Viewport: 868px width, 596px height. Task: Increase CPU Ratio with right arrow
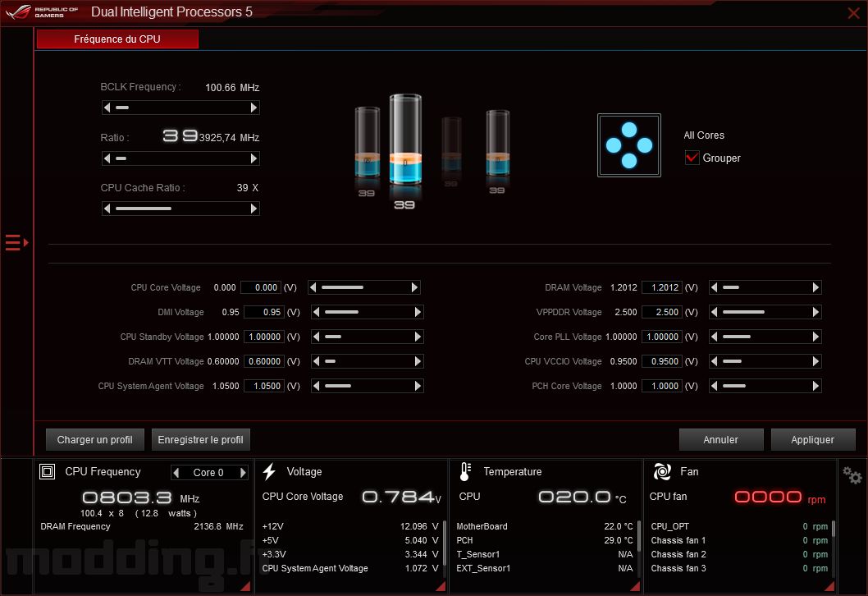254,158
